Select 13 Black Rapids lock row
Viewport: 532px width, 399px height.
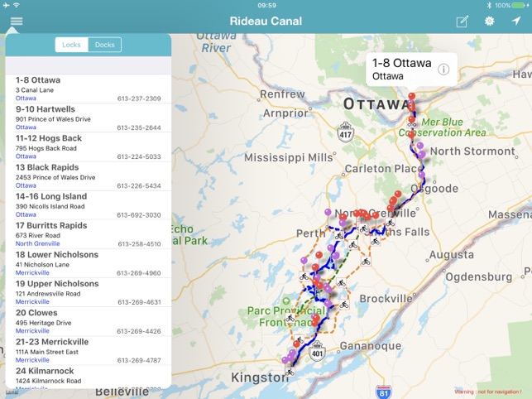(x=89, y=176)
